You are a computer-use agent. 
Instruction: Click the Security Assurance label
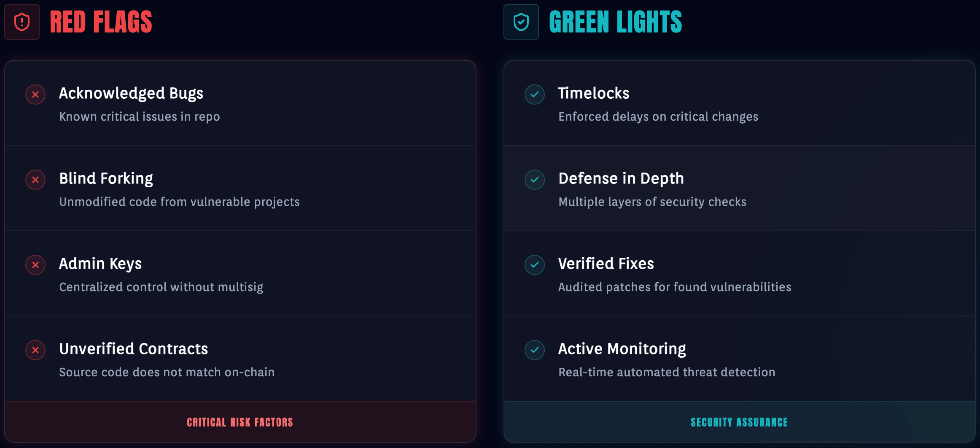point(739,422)
